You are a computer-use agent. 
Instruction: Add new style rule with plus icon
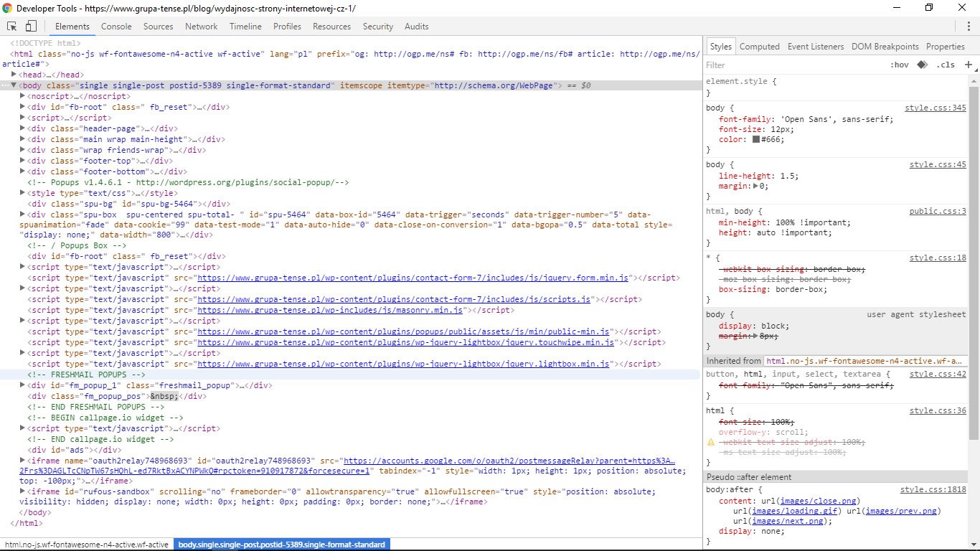click(x=968, y=65)
